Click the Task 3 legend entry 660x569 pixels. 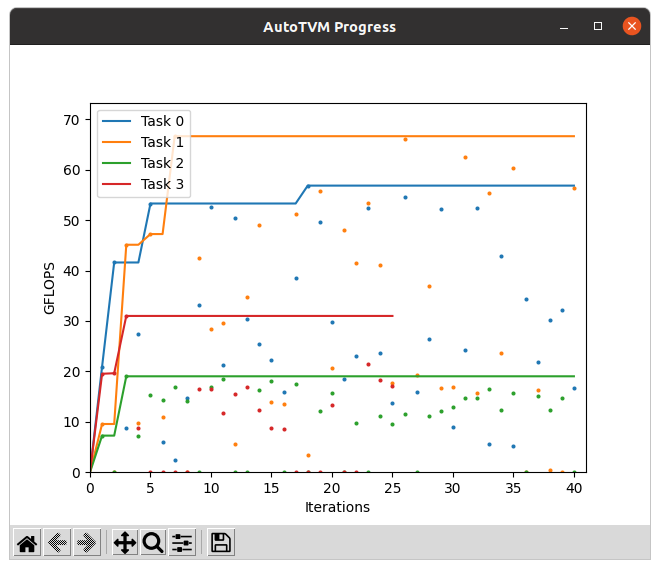tap(143, 184)
